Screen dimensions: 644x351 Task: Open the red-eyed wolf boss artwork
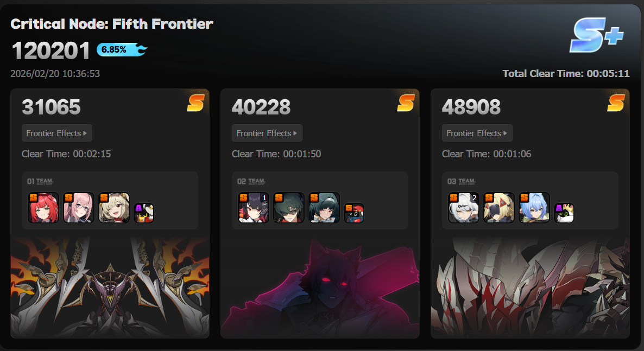(x=320, y=287)
